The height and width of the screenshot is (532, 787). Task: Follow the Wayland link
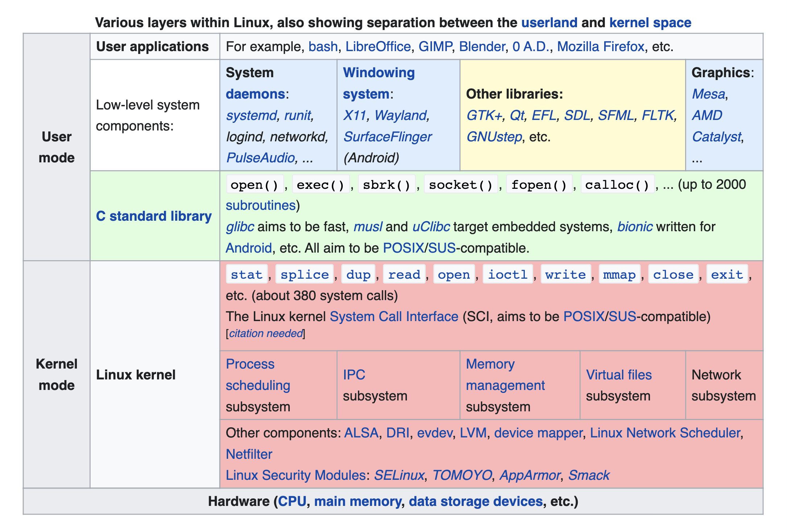pyautogui.click(x=400, y=115)
